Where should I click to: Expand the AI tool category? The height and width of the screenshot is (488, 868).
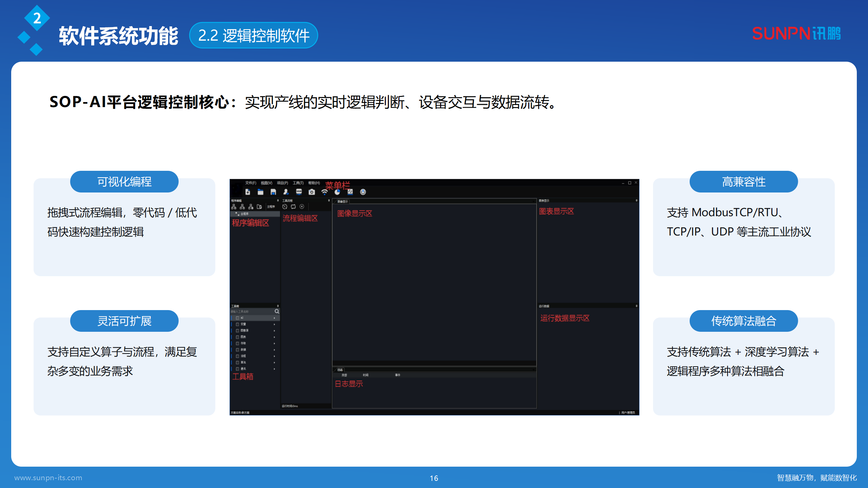242,318
